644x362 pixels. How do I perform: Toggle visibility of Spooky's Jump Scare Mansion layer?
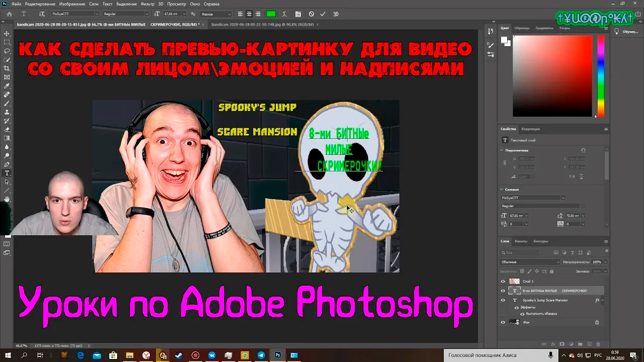(503, 300)
